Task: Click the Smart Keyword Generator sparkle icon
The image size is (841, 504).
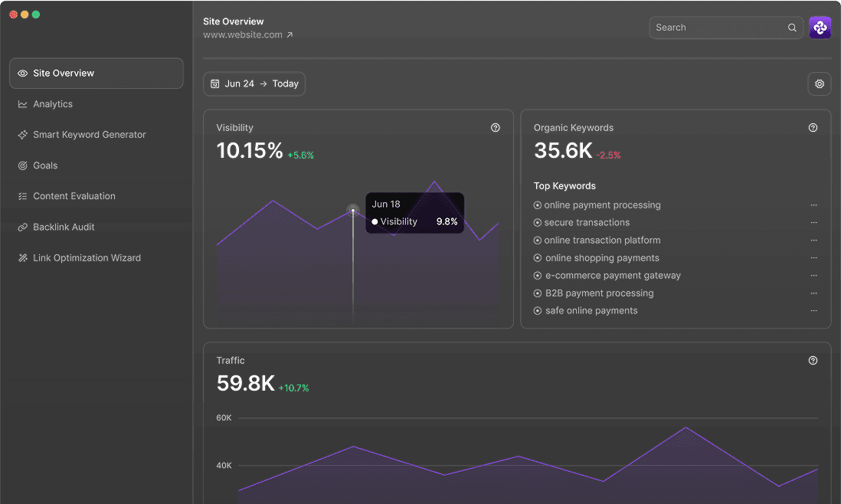Action: point(23,135)
